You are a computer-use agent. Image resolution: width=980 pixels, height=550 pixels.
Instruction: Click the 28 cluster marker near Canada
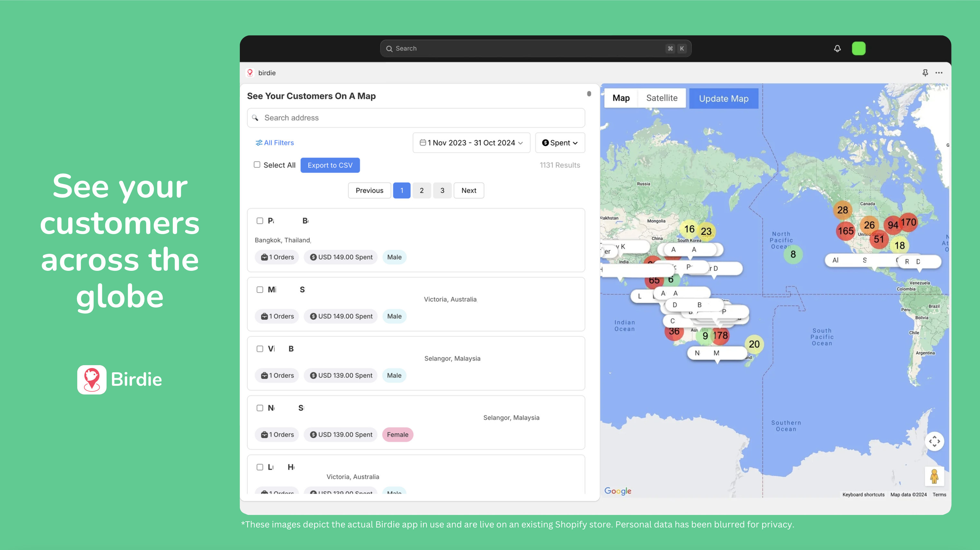pos(843,210)
